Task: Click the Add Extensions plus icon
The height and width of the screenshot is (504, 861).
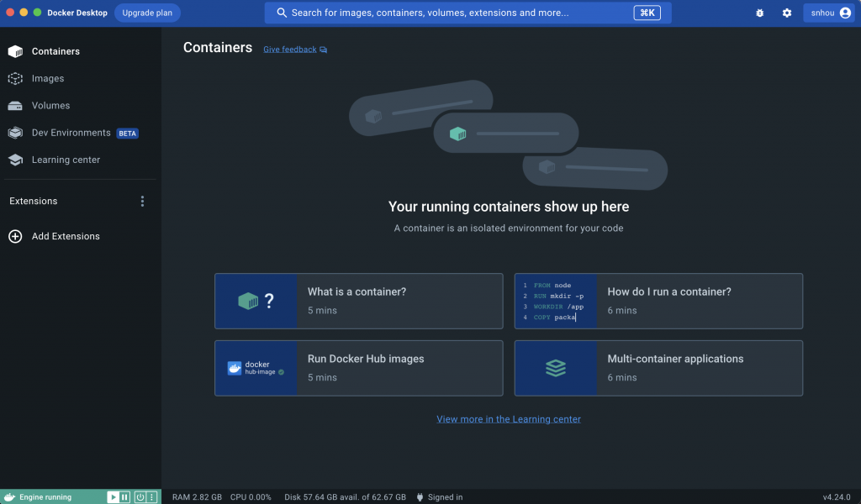Action: 15,236
